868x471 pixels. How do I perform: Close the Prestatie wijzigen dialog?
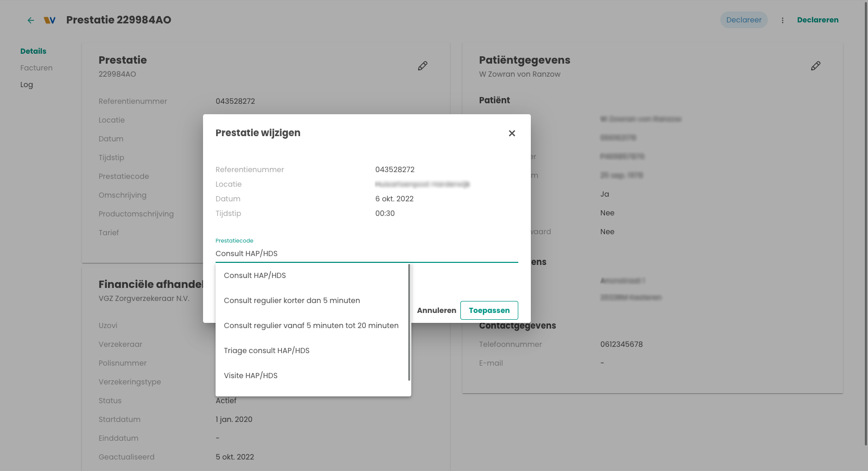[x=512, y=134]
